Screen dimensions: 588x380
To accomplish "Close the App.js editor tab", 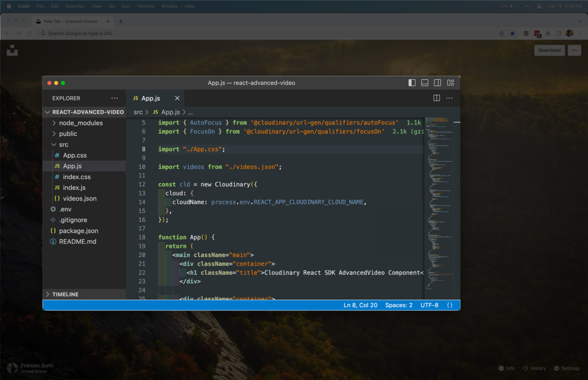I will [177, 98].
